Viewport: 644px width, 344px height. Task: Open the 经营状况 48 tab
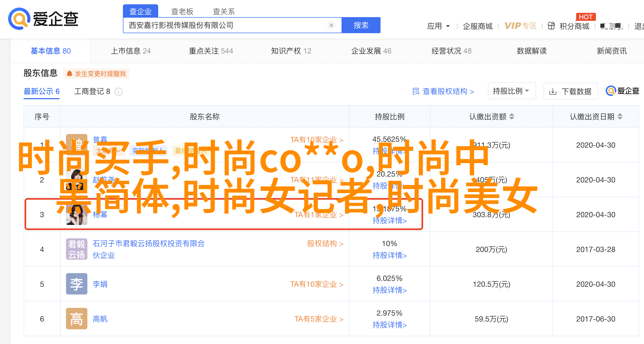452,51
